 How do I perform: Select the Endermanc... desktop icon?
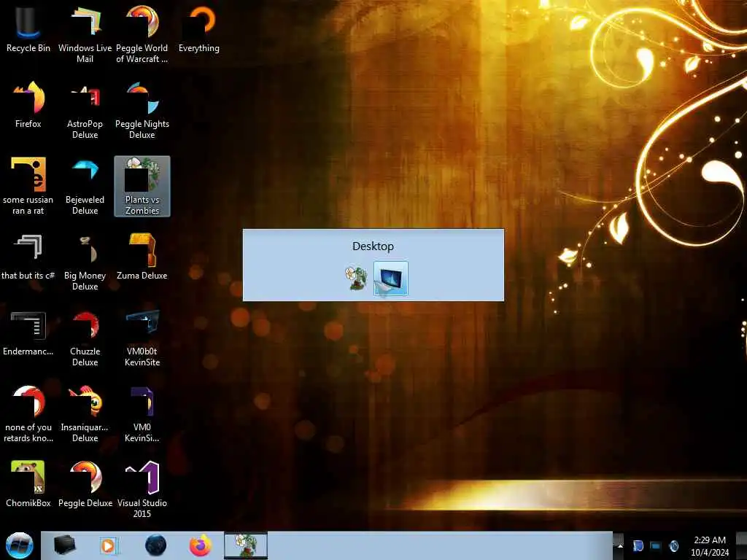click(x=28, y=333)
